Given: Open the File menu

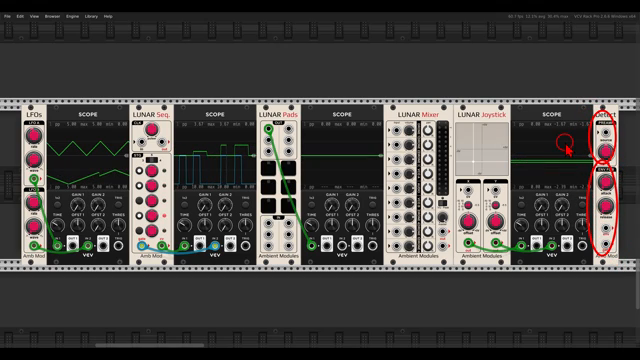Looking at the screenshot, I should pos(7,16).
